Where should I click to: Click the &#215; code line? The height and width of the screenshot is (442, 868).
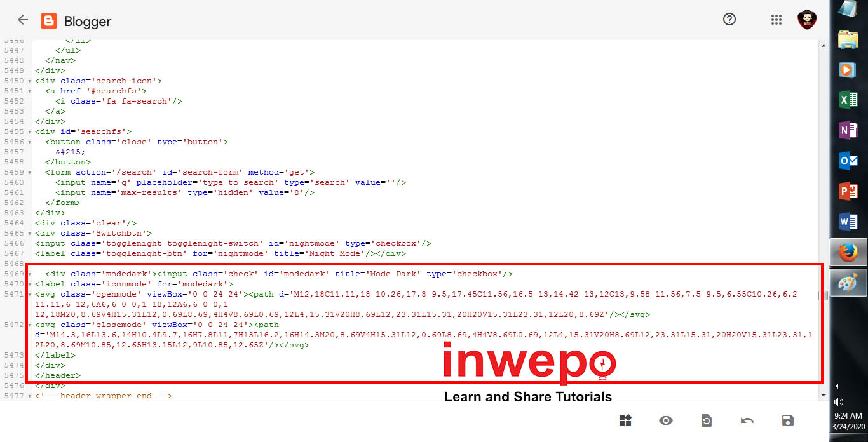pos(71,152)
